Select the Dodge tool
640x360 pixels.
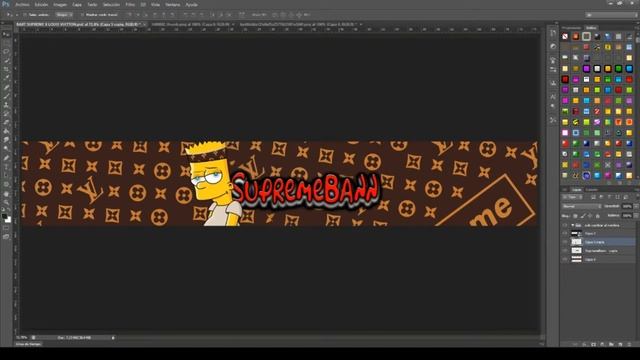pos(6,149)
